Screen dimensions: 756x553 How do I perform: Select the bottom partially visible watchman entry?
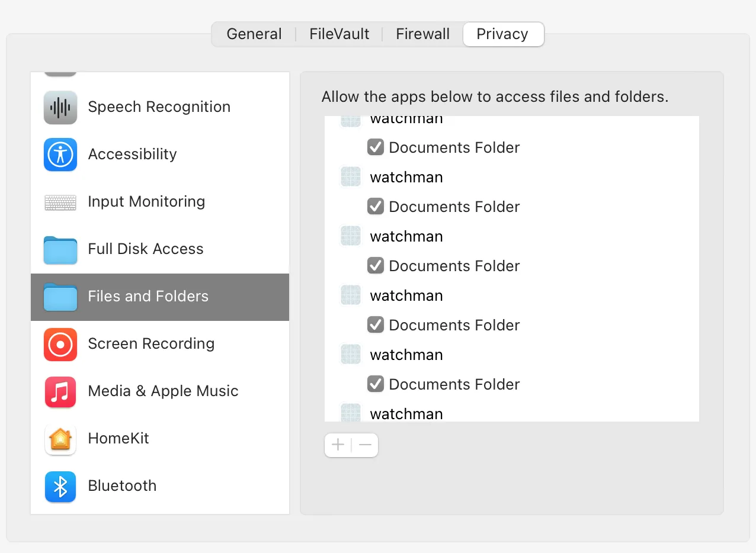[x=406, y=414]
